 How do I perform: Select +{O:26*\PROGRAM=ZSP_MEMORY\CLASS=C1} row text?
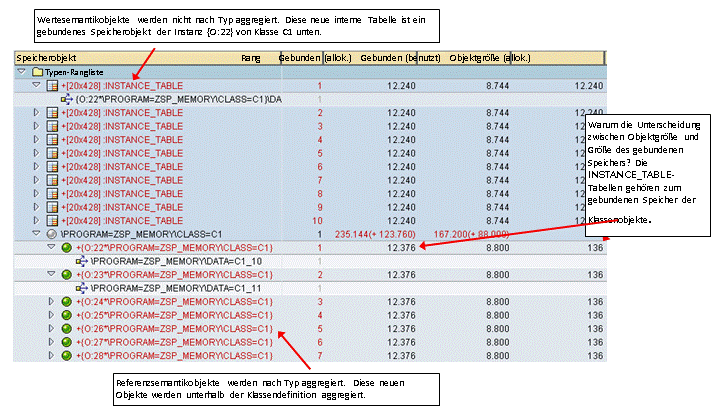point(174,329)
